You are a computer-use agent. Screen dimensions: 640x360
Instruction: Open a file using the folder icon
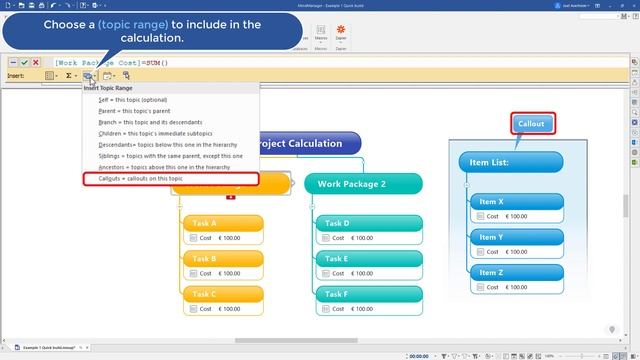coord(22,5)
